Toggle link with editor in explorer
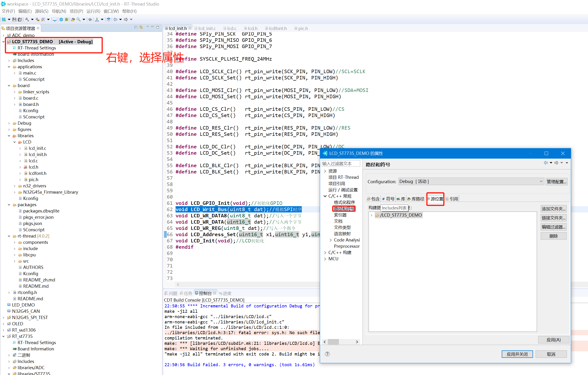 [x=141, y=27]
